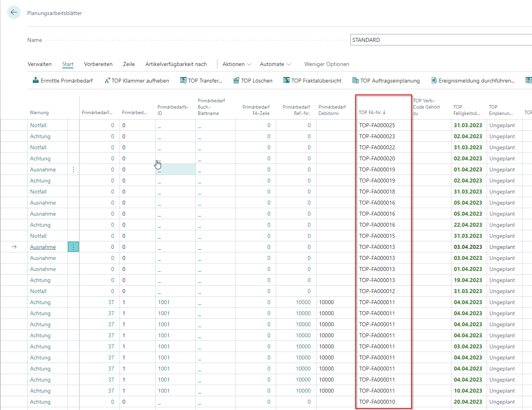
Task: Click the TOP Fraktalübersicht icon
Action: [x=287, y=81]
